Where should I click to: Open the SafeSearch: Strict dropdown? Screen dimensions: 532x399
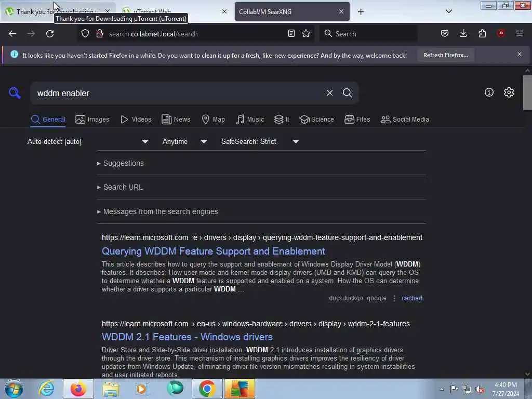click(260, 141)
